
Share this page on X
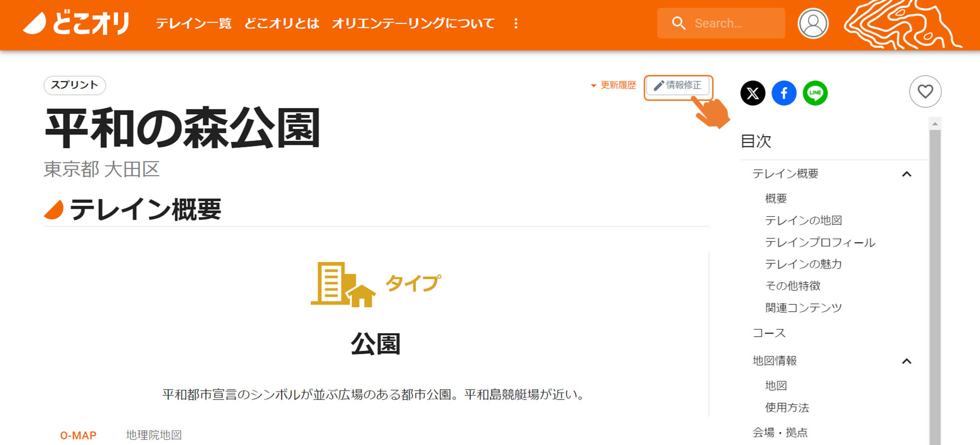(x=752, y=93)
